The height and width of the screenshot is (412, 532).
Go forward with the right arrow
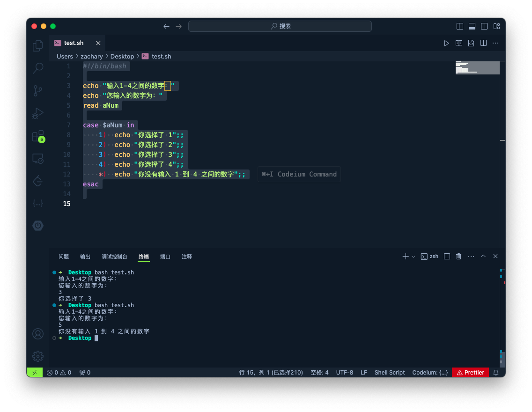coord(179,26)
